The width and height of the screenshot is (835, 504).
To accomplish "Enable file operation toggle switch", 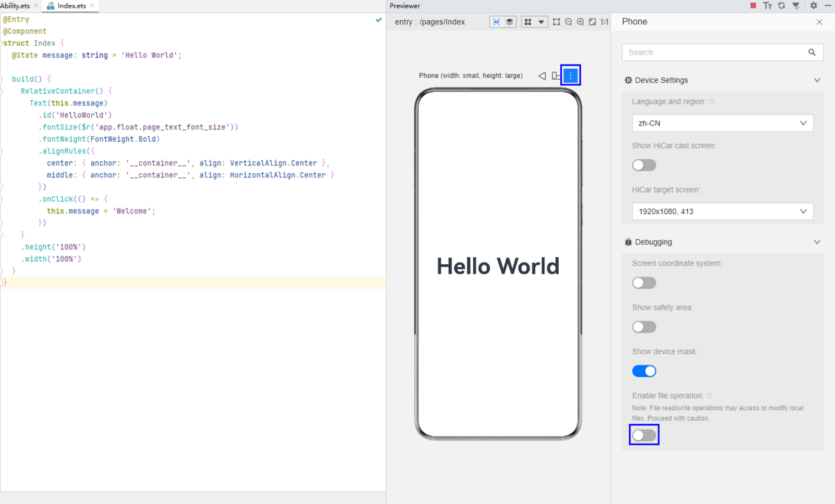I will click(x=644, y=435).
